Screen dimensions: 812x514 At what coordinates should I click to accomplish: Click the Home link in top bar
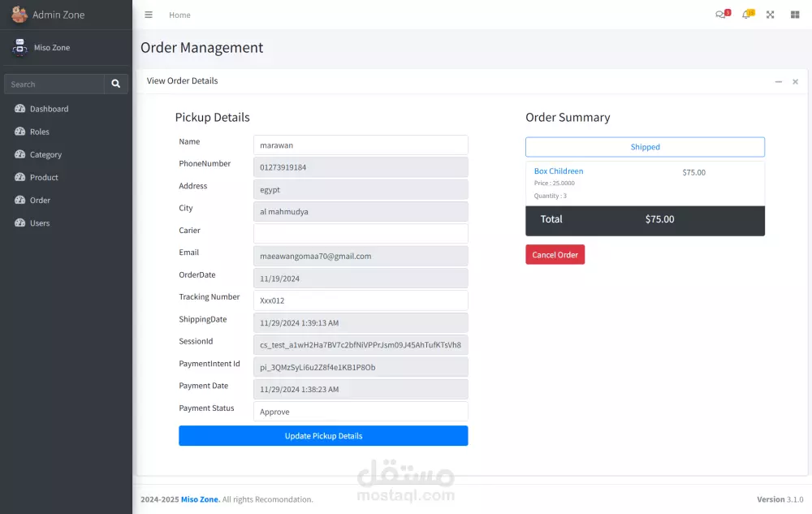pos(179,15)
